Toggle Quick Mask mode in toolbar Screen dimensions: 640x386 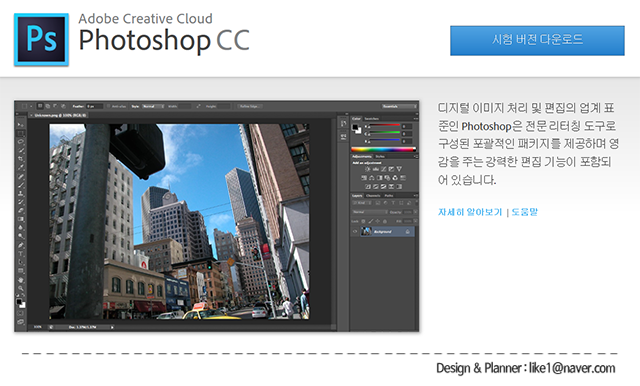point(20,313)
